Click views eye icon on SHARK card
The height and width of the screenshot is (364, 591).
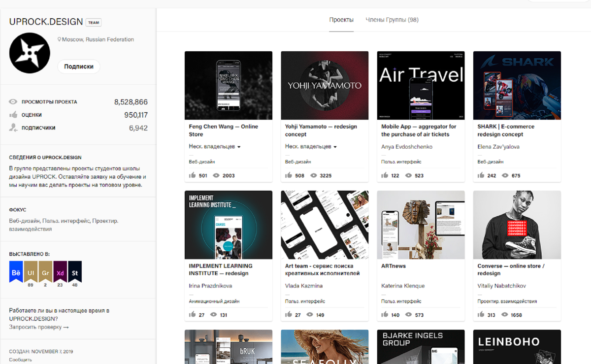(x=505, y=175)
